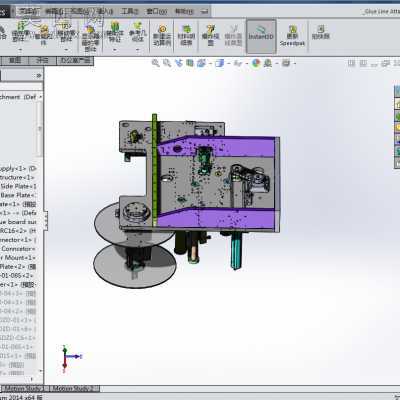
Task: Select the 'tructure<1>' tree item
Action: coord(17,177)
